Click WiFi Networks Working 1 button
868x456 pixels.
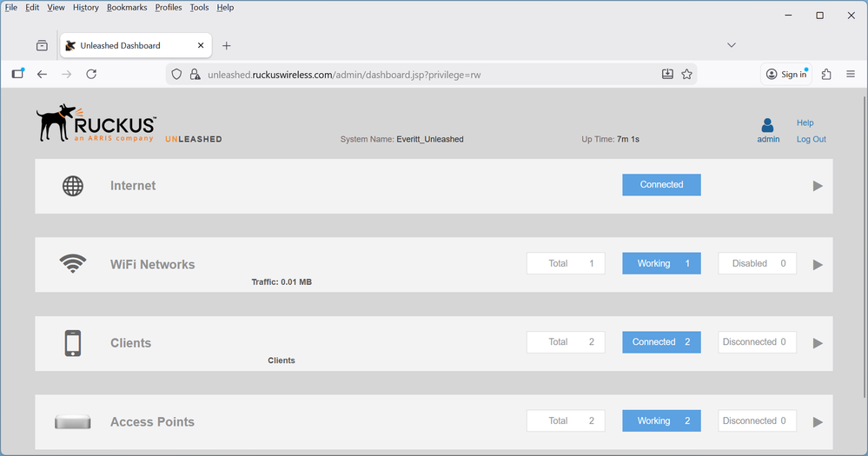[x=661, y=263]
